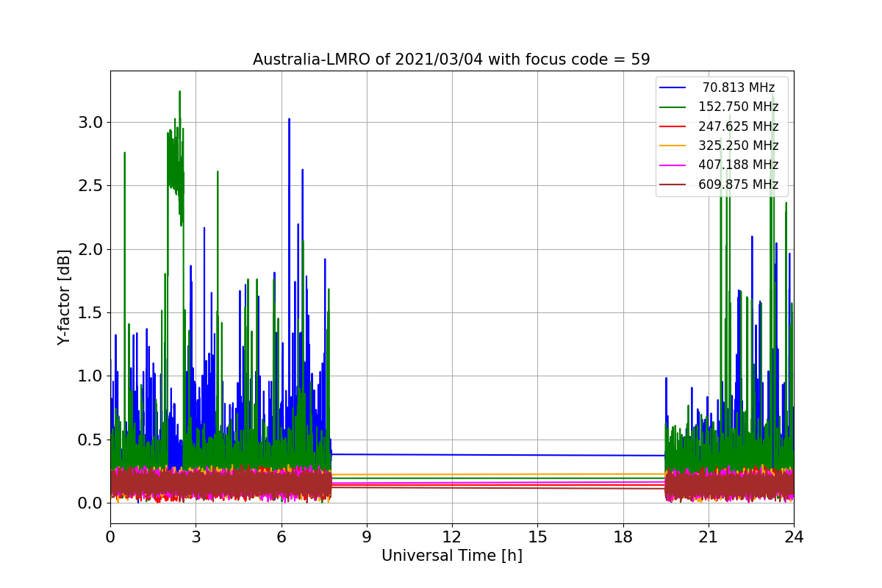The width and height of the screenshot is (882, 588).
Task: Click the 21 tick on the time axis
Action: tap(709, 537)
